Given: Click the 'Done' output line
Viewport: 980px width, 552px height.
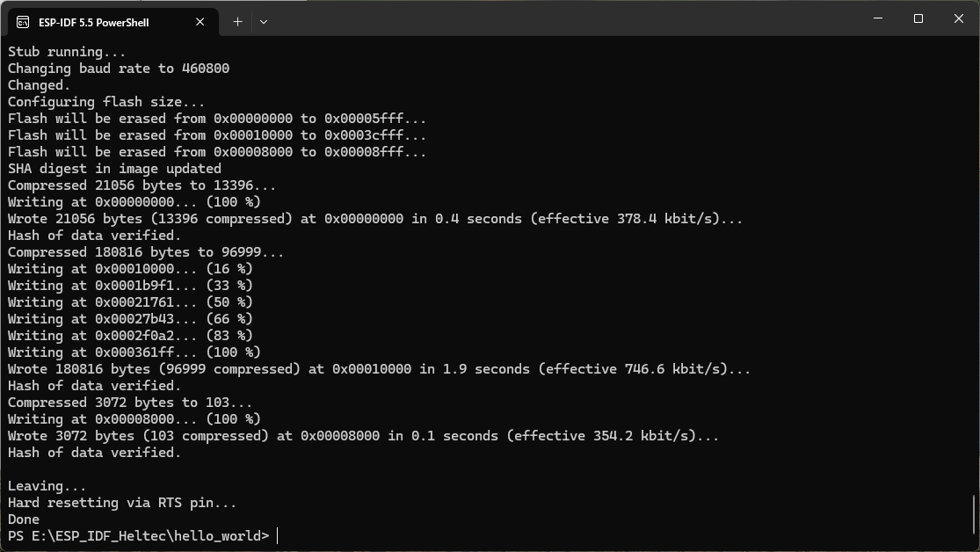Looking at the screenshot, I should click(x=24, y=519).
